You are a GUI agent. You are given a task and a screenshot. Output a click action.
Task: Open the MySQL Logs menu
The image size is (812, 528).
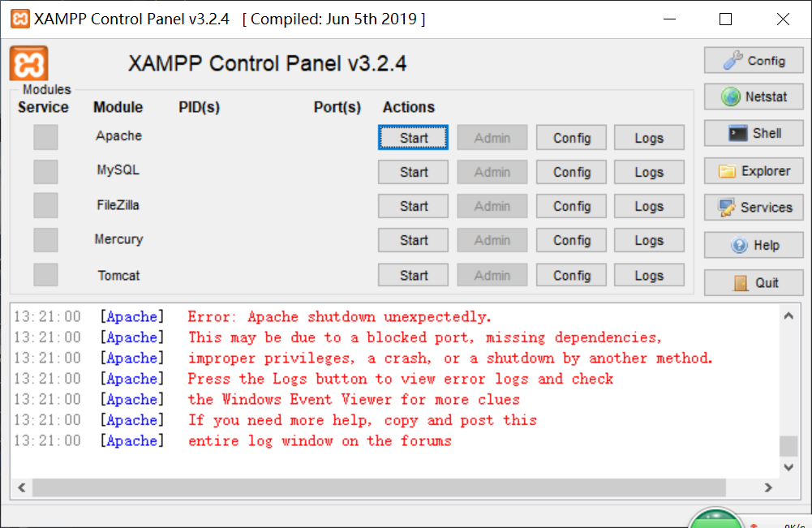coord(650,172)
